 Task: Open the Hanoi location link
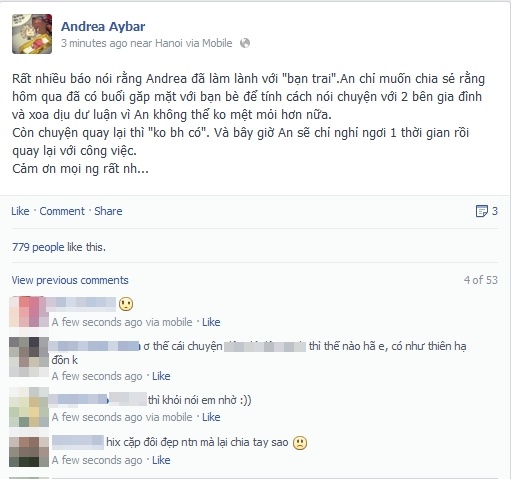point(169,43)
